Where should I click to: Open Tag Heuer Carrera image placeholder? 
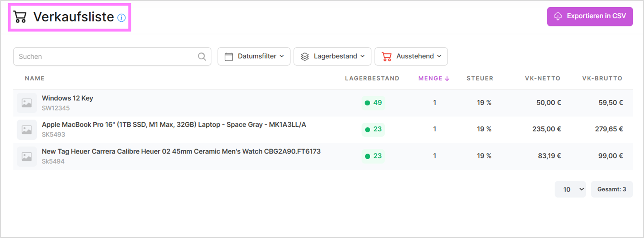(x=27, y=156)
